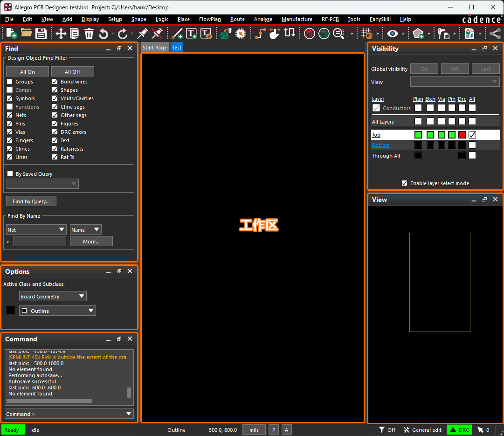Click the red Drc color swatch for Top

[x=462, y=135]
